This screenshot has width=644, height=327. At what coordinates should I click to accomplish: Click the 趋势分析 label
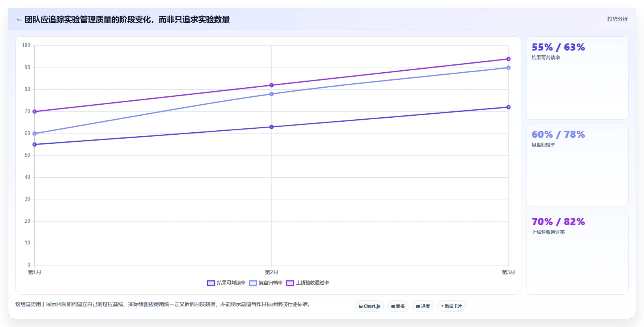(x=617, y=19)
